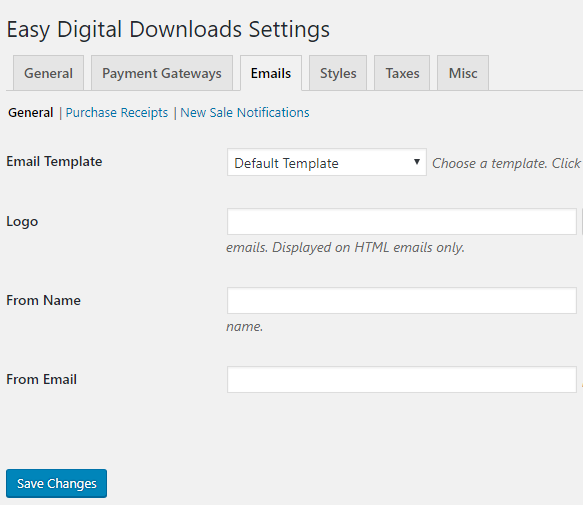Image resolution: width=583 pixels, height=505 pixels.
Task: Click into the Logo input field
Action: tap(402, 222)
